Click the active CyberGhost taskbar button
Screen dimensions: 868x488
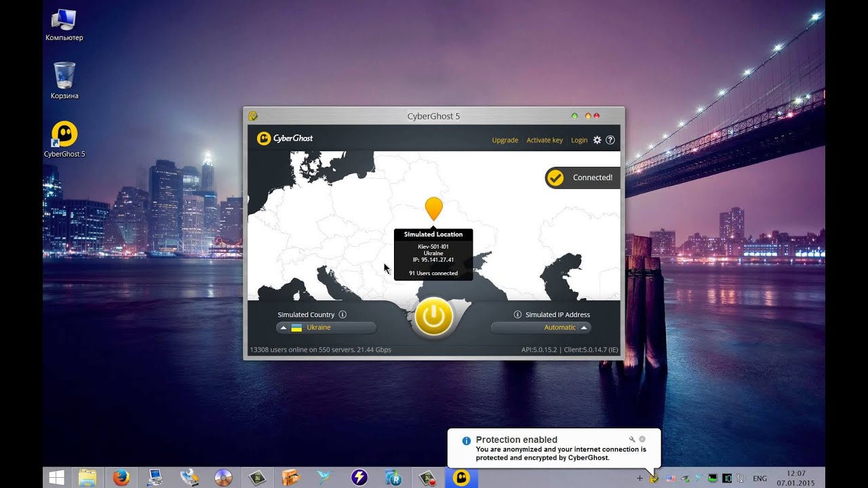461,478
